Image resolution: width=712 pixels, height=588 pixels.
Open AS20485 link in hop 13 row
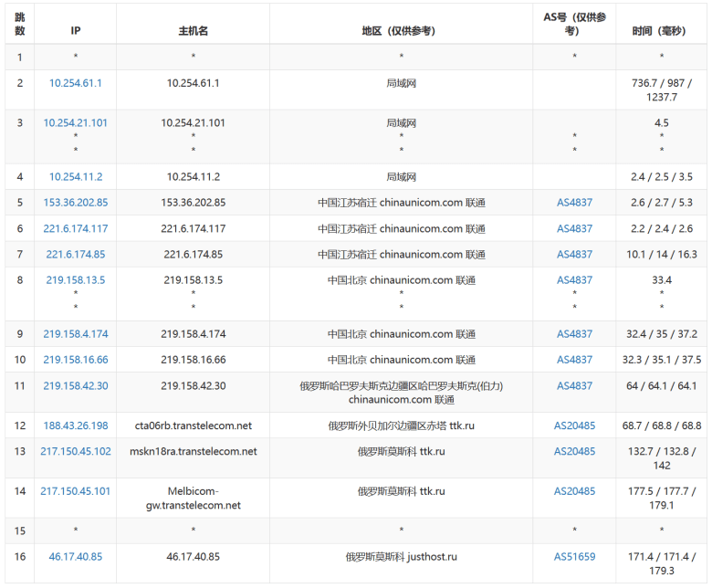[x=574, y=452]
